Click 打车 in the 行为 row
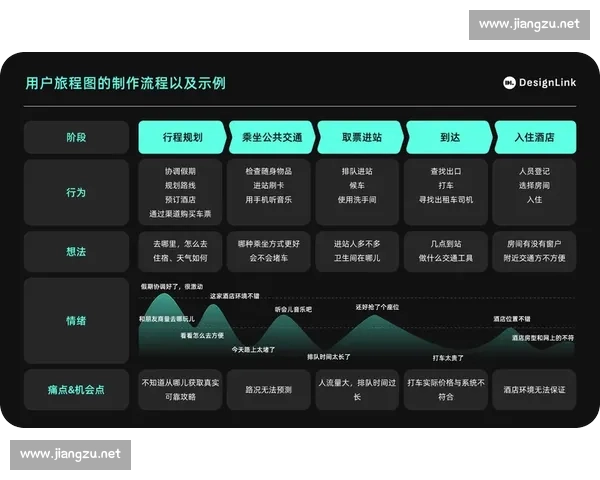600x480 pixels. point(446,185)
